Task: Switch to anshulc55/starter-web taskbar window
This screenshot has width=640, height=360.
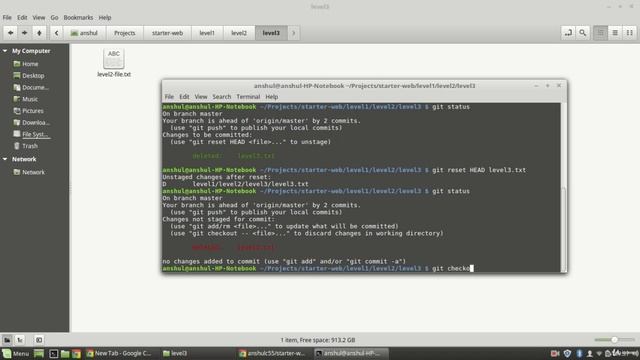Action: point(272,353)
